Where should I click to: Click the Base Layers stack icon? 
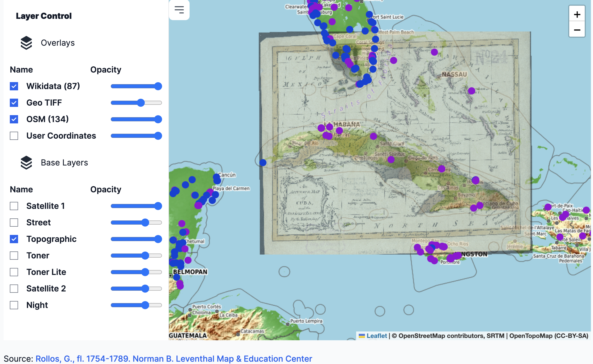point(26,163)
